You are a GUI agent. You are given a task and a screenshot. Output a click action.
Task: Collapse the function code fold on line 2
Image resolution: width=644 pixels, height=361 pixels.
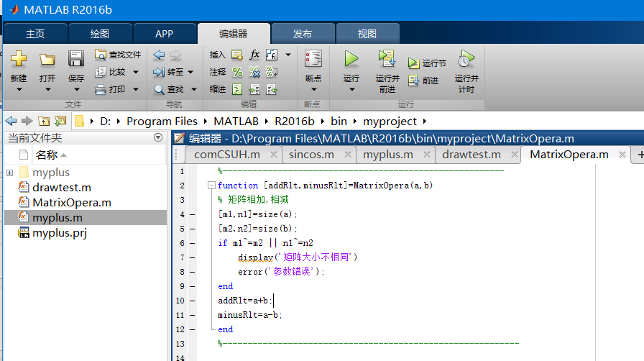211,186
